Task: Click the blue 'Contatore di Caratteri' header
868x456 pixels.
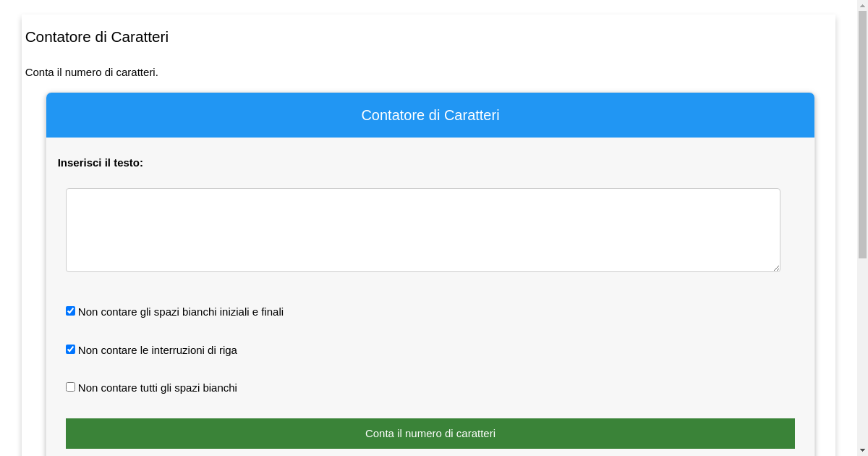Action: [430, 114]
